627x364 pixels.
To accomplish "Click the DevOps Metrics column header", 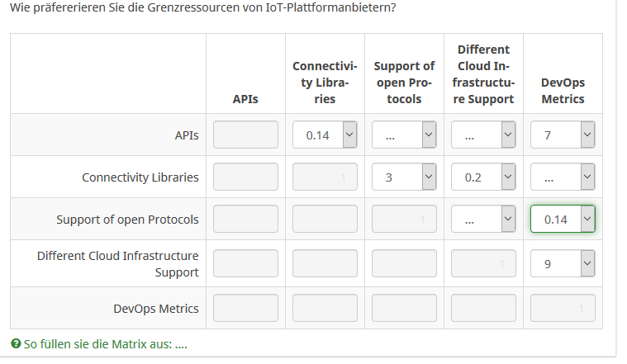I will (x=563, y=91).
